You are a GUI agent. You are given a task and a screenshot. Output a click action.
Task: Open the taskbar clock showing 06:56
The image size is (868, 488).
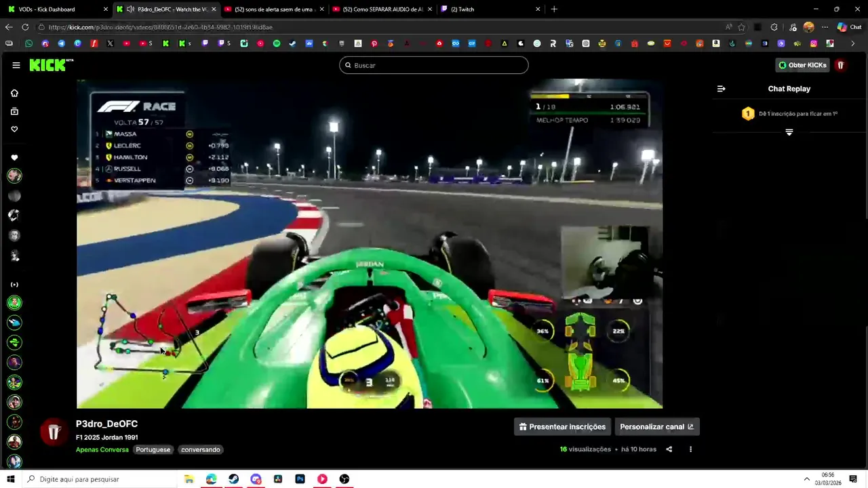pos(828,479)
